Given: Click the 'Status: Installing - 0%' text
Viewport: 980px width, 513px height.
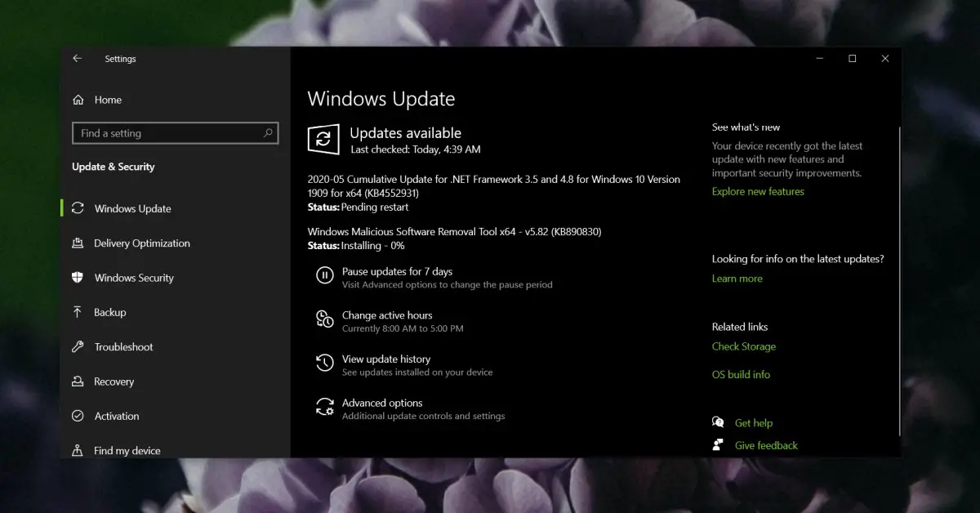Looking at the screenshot, I should (356, 245).
